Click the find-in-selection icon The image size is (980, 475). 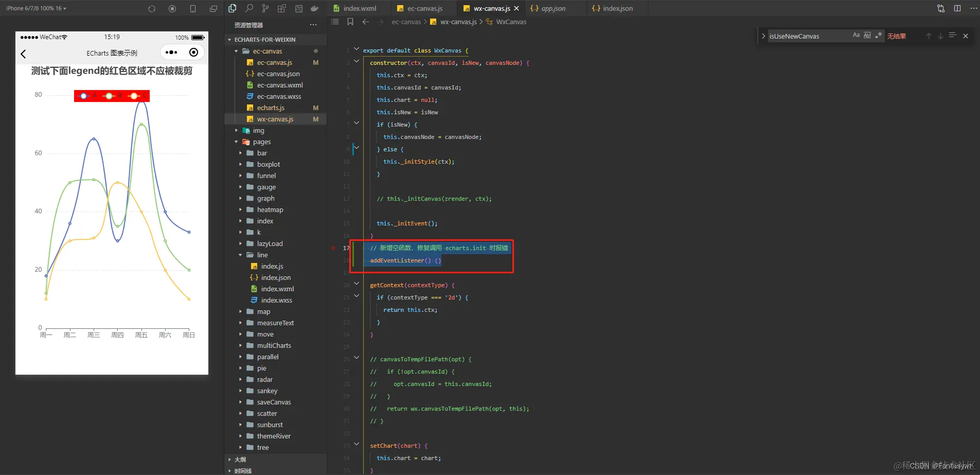[952, 36]
